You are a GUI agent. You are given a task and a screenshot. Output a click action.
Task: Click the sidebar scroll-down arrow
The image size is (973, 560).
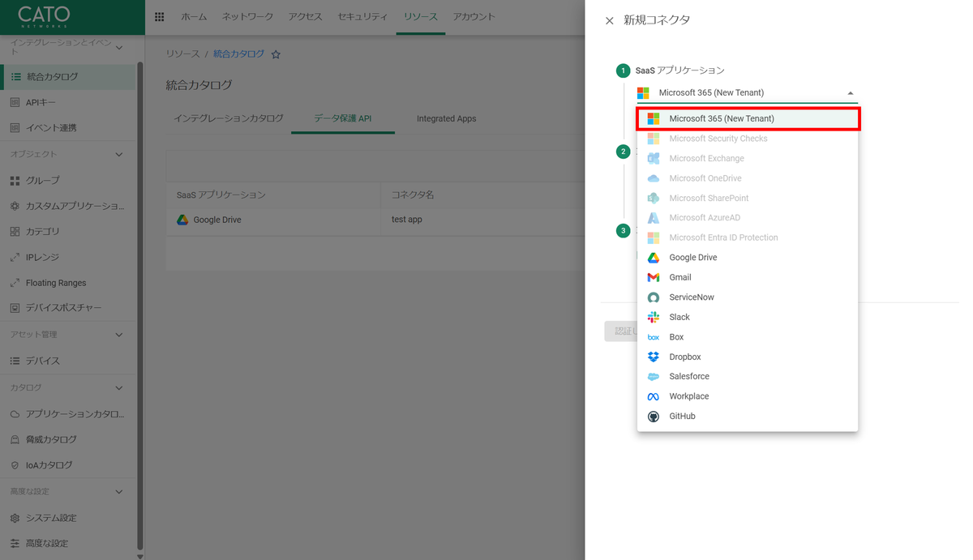140,556
